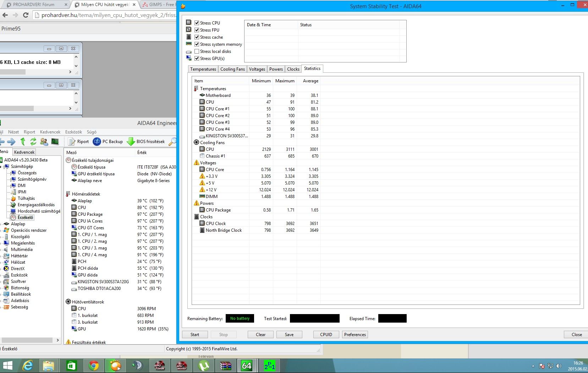Screen dimensions: 588x373
Task: Click Close button in stability test
Action: point(577,334)
